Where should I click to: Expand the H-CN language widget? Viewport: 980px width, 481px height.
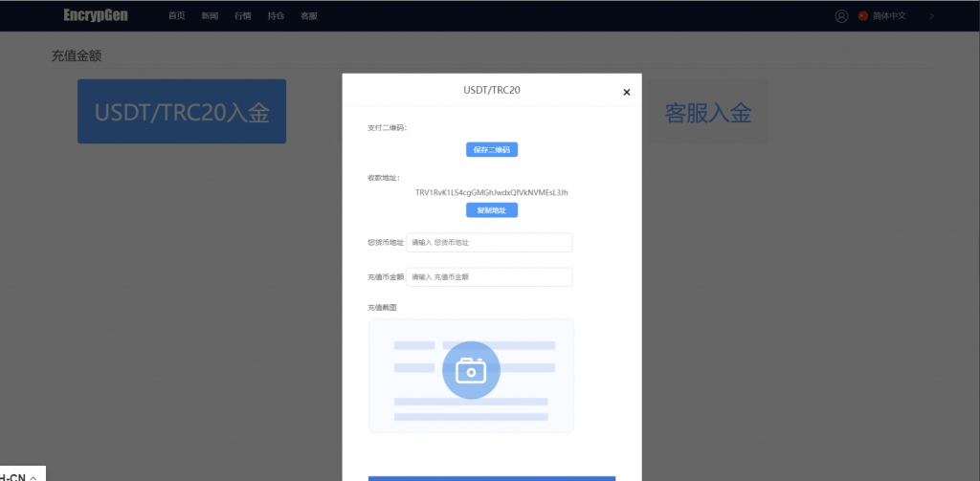(19, 476)
